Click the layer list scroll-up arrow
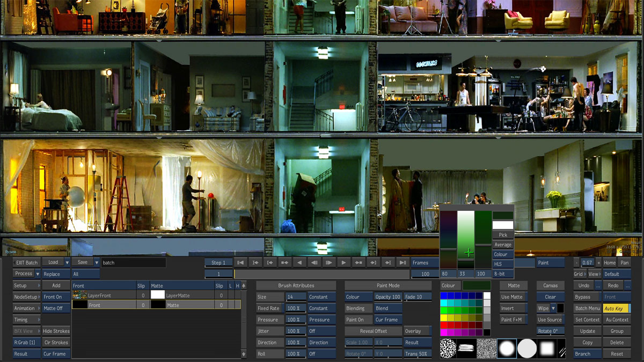The width and height of the screenshot is (644, 362). (244, 286)
